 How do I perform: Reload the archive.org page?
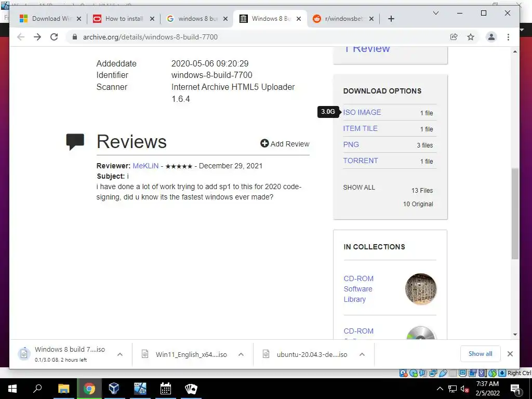[54, 37]
